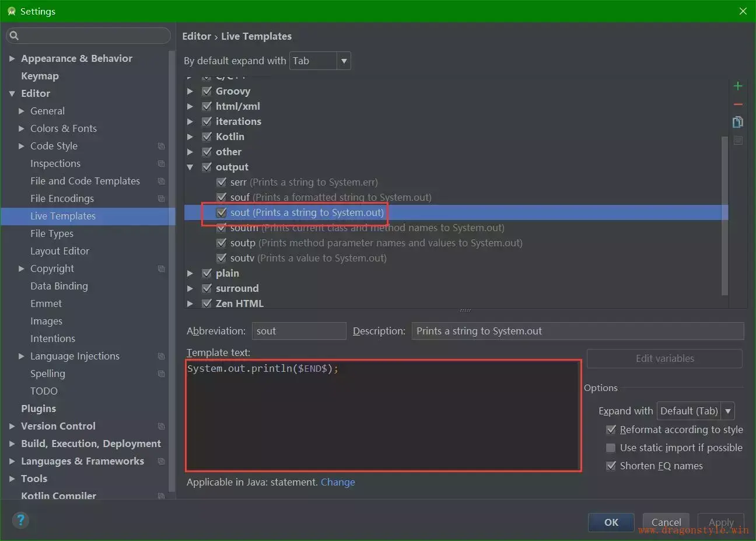The height and width of the screenshot is (541, 756).
Task: Click project-level icon beside Inspections
Action: pyautogui.click(x=161, y=163)
